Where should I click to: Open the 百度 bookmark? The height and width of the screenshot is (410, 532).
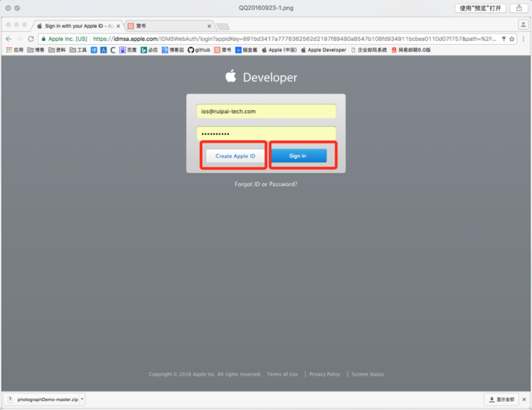128,50
